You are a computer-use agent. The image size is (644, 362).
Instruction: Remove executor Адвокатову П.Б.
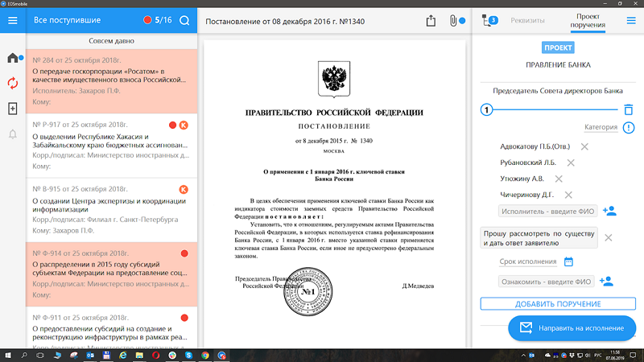pos(584,146)
